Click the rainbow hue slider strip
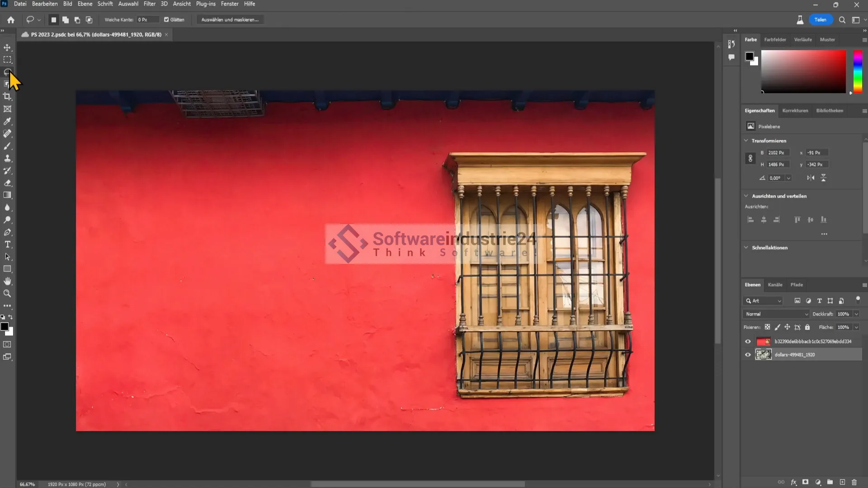The width and height of the screenshot is (868, 488). point(858,71)
